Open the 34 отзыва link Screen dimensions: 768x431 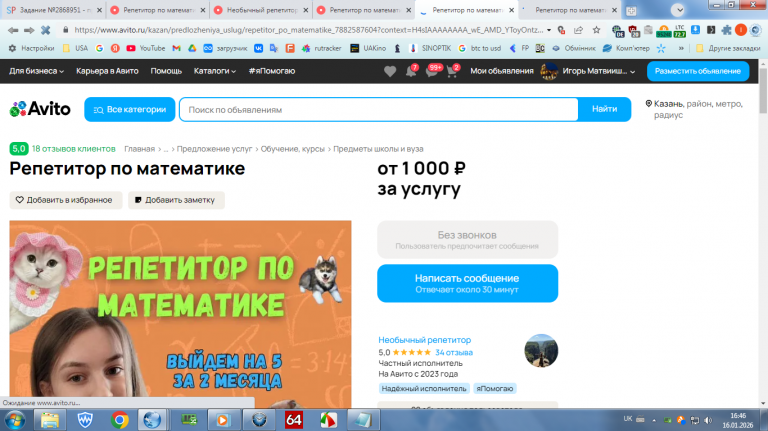454,352
